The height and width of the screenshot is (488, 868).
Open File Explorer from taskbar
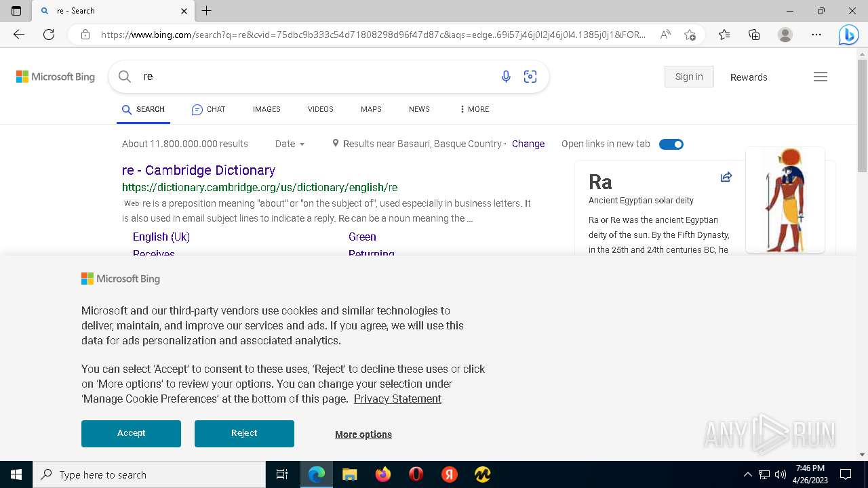click(x=349, y=474)
